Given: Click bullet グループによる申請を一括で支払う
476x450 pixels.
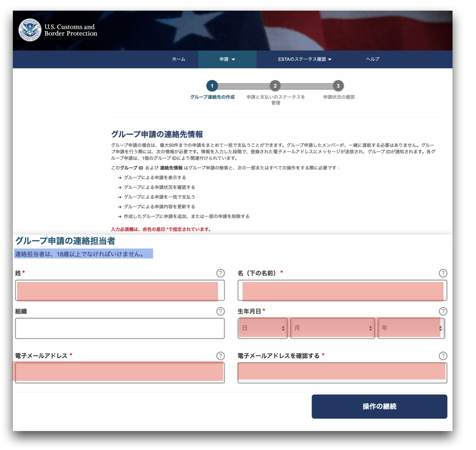Looking at the screenshot, I should coord(159,197).
